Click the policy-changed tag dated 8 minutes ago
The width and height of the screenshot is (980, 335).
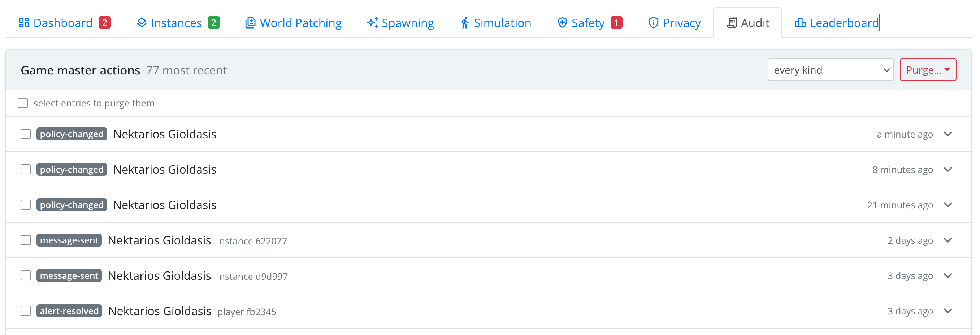pyautogui.click(x=72, y=170)
